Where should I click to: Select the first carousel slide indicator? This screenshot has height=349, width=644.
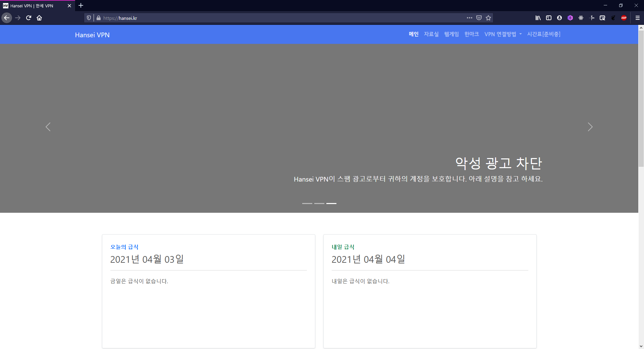(307, 203)
